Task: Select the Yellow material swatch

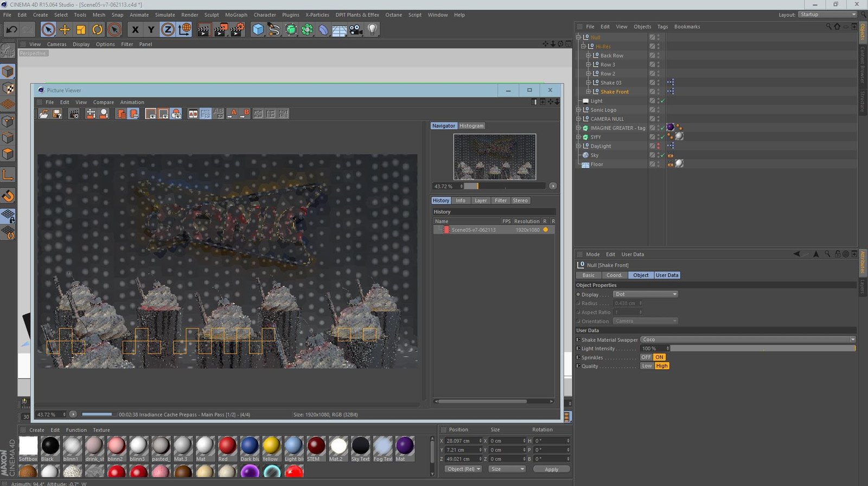Action: click(271, 446)
